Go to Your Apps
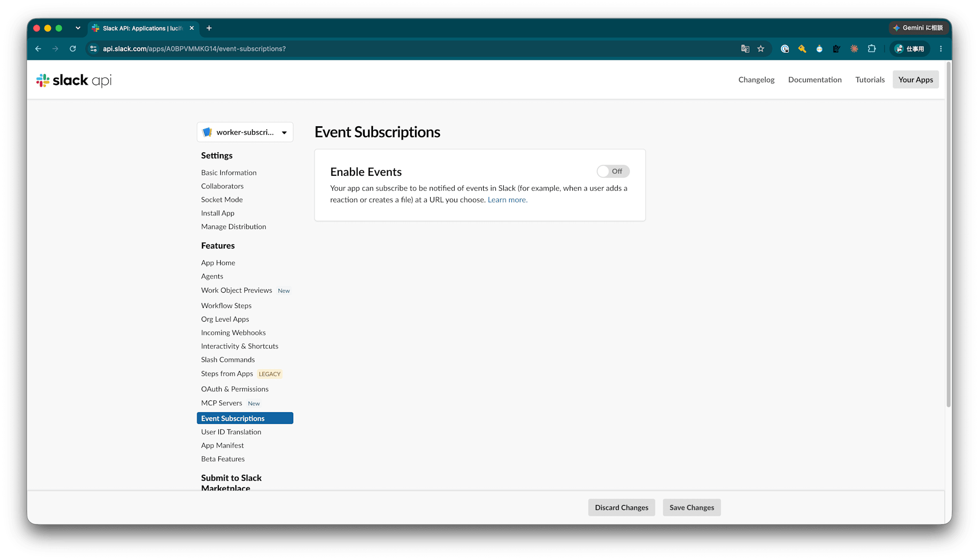 click(x=916, y=80)
